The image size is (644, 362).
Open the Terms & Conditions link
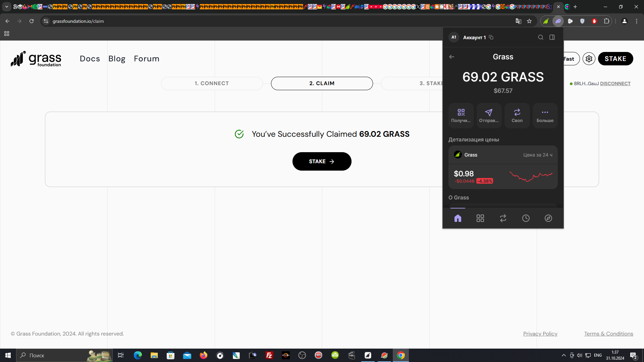(608, 334)
